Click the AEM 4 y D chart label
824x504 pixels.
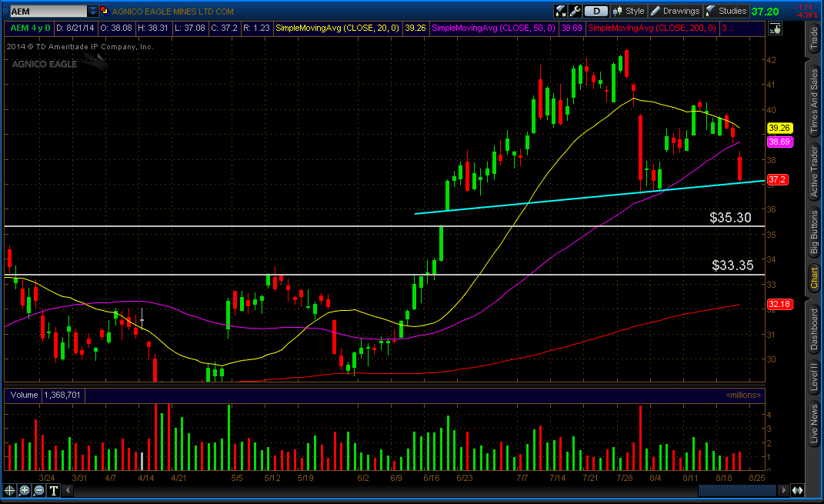tap(31, 28)
